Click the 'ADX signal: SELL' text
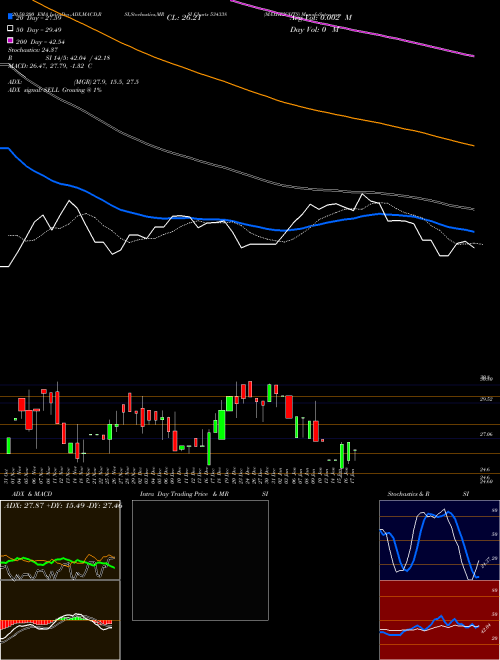Screen dimensions: 500x660 click(x=34, y=90)
